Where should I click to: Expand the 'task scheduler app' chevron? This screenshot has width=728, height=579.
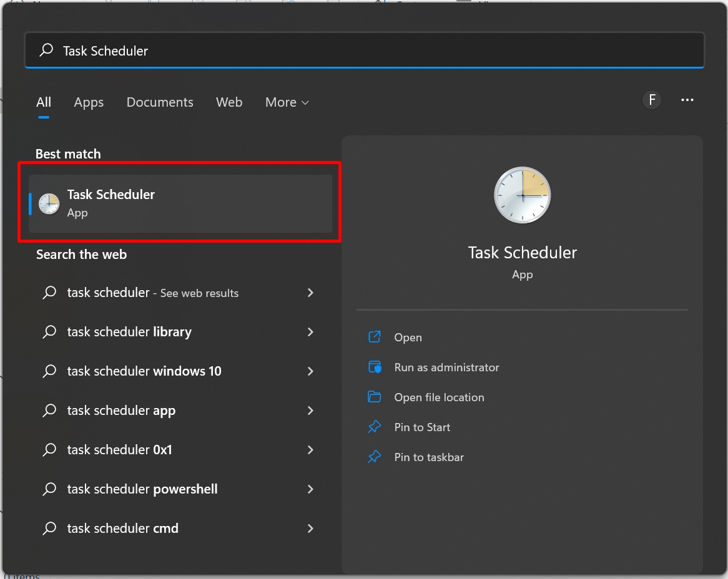(310, 411)
